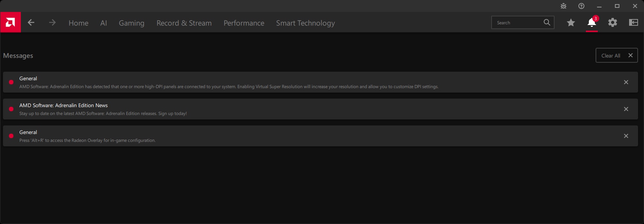Click the AMD logo icon
Viewport: 644px width, 224px height.
[x=10, y=22]
